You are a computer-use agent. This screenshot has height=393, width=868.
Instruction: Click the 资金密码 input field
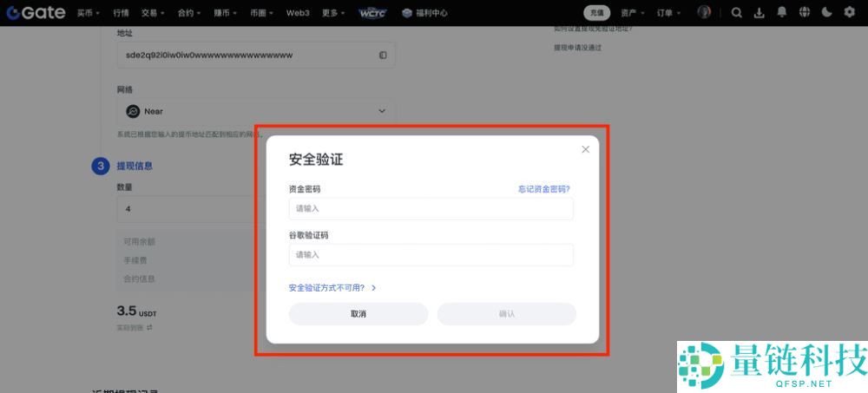pyautogui.click(x=431, y=209)
